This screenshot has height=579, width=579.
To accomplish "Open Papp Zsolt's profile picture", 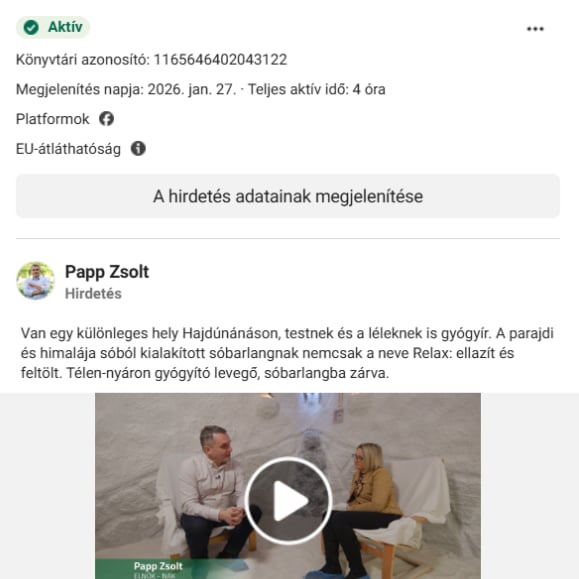I will point(35,281).
